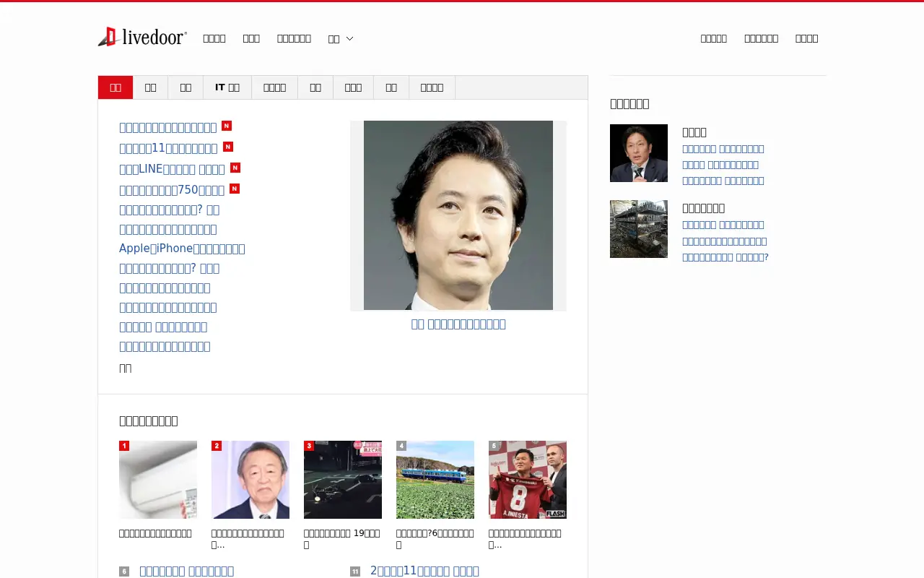924x578 pixels.
Task: Open the caption link under the portrait photo
Action: coord(458,324)
